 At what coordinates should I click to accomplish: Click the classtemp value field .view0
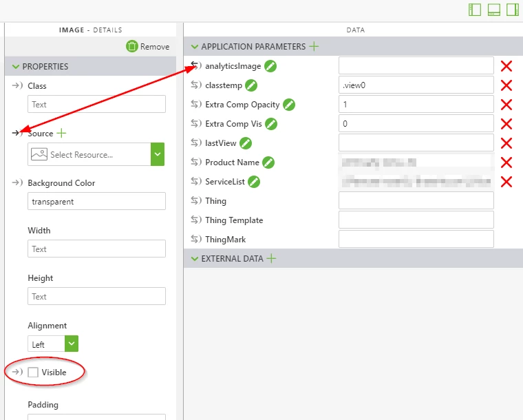pyautogui.click(x=416, y=85)
